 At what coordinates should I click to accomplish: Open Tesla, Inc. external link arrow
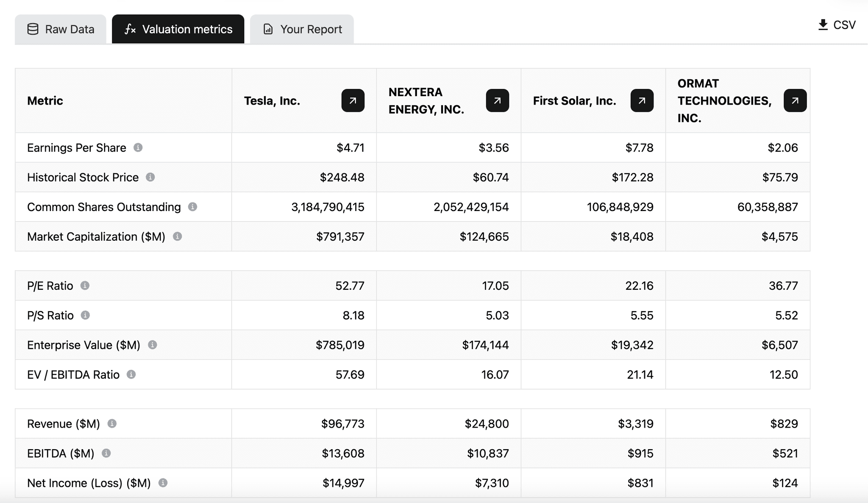(x=353, y=100)
